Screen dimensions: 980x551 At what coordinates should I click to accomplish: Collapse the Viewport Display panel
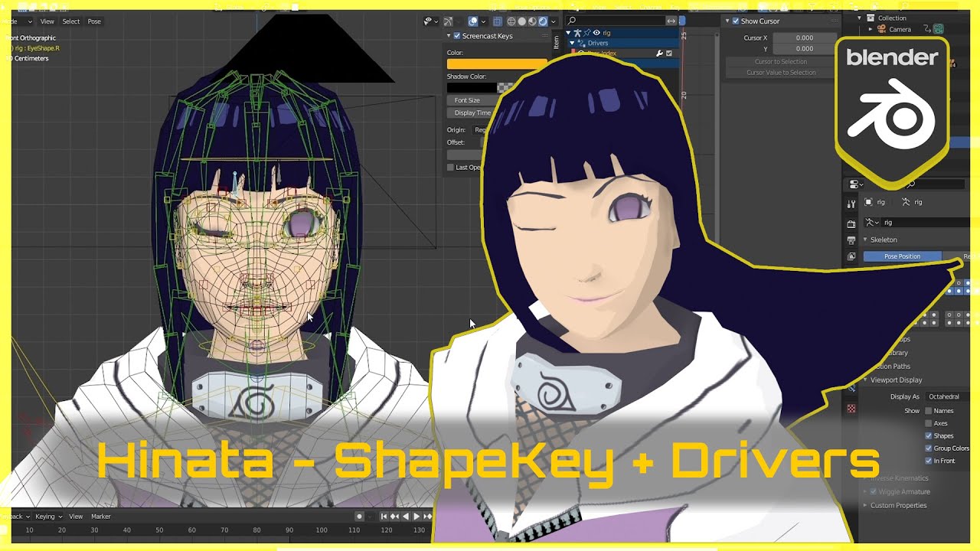click(866, 380)
